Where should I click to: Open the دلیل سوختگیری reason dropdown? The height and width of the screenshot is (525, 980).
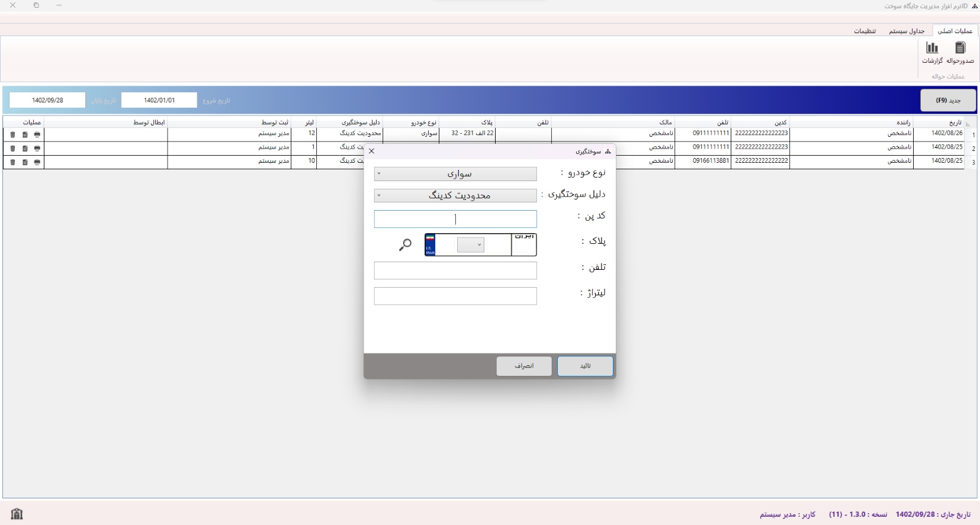point(455,195)
